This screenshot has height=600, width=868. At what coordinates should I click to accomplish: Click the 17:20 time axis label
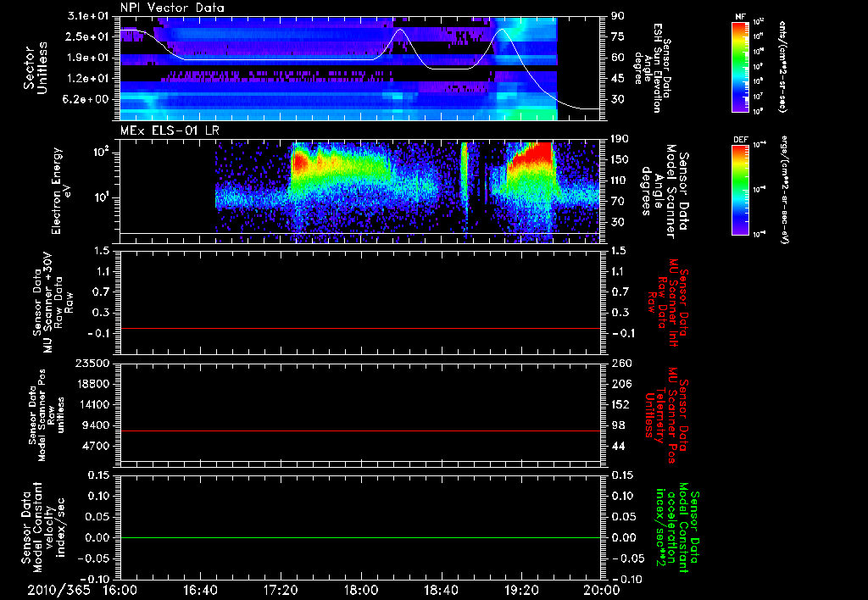coord(281,590)
